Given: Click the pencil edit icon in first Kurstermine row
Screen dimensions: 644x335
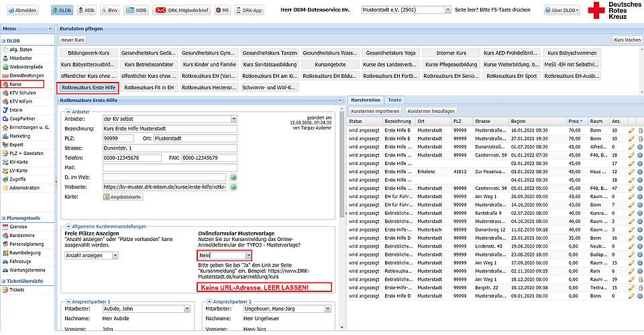Looking at the screenshot, I should [631, 130].
